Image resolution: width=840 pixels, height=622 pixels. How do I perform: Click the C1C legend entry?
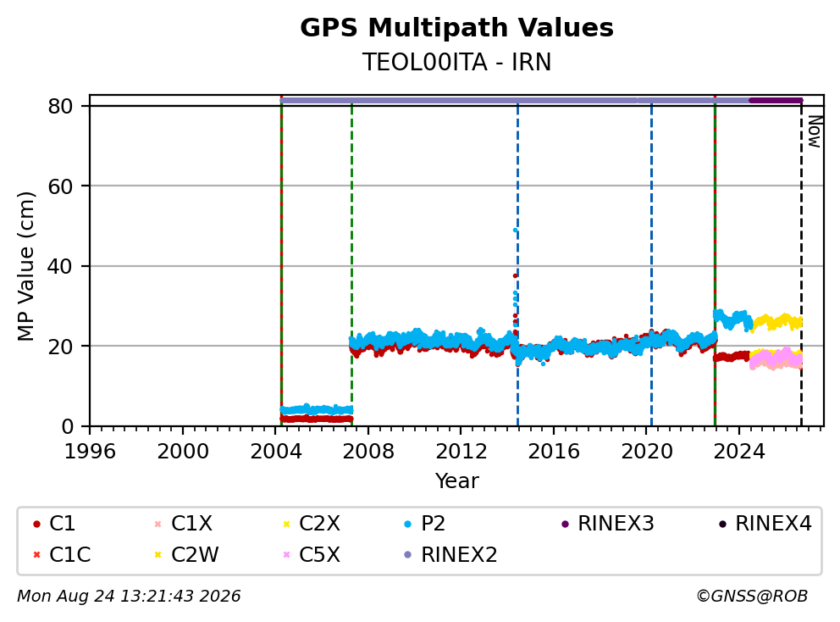[x=62, y=554]
